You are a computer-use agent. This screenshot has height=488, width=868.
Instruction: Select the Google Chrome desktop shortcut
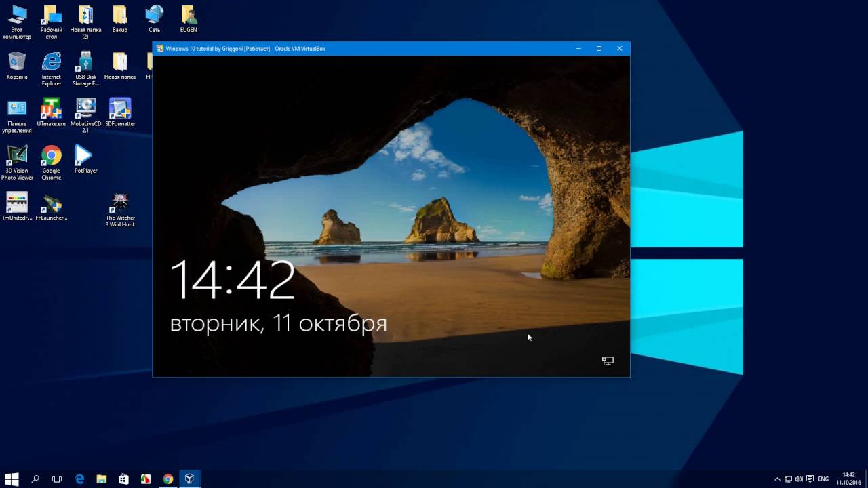[x=52, y=163]
